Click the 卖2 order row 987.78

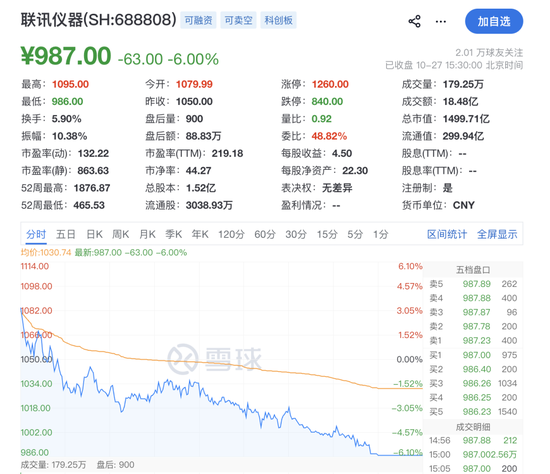click(x=473, y=327)
